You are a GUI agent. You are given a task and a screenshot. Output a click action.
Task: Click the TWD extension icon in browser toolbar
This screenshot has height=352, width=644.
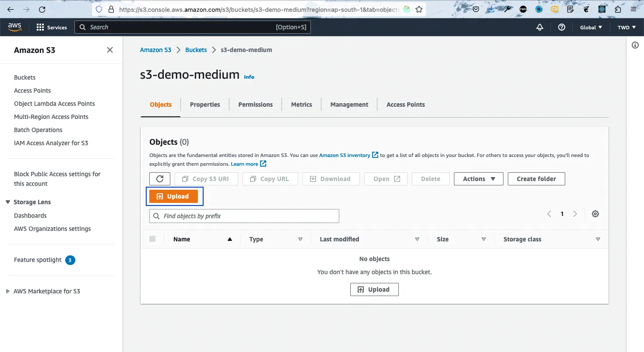523,9
